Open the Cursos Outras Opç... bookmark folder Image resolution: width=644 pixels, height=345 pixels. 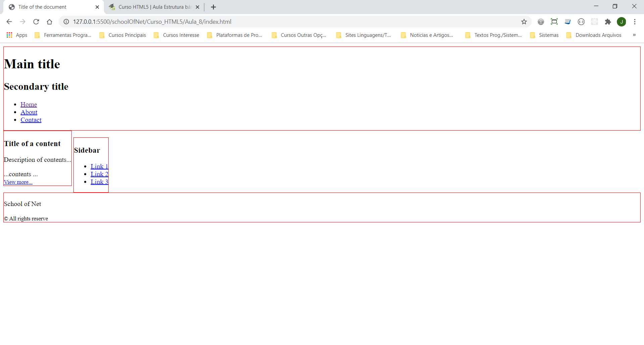[299, 35]
